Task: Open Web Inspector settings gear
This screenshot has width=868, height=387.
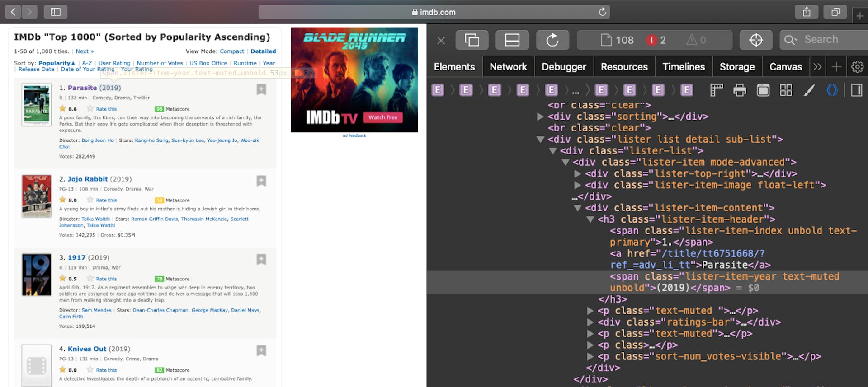Action: (x=857, y=67)
